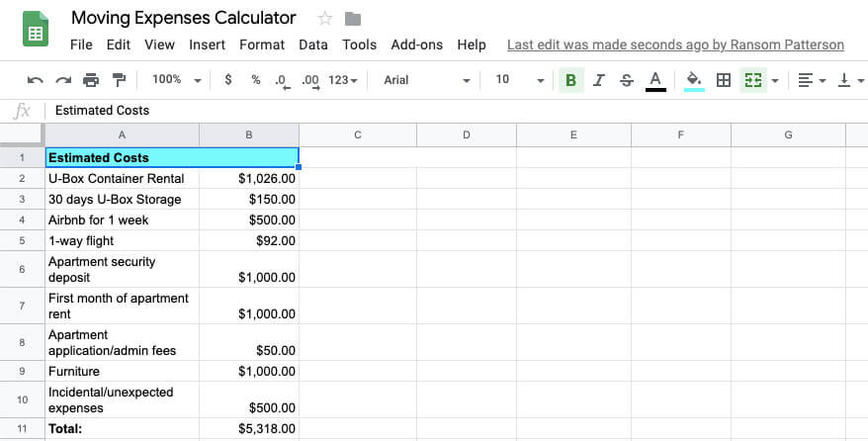Print the spreadsheet
This screenshot has width=868, height=441.
tap(91, 80)
